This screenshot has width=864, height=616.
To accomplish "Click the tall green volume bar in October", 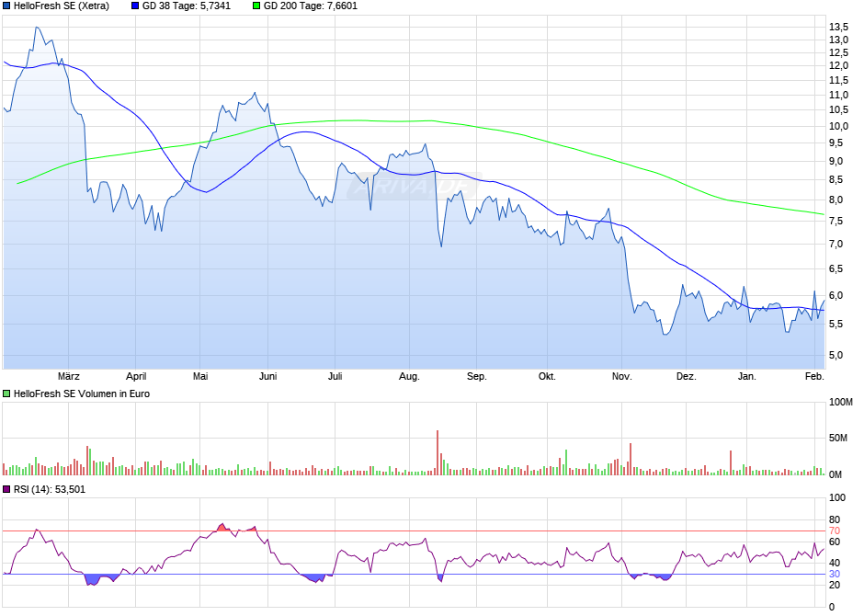I will 566,462.
